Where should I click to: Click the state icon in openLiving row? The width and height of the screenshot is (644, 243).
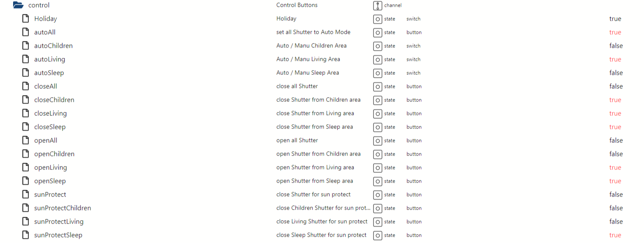[x=377, y=168]
